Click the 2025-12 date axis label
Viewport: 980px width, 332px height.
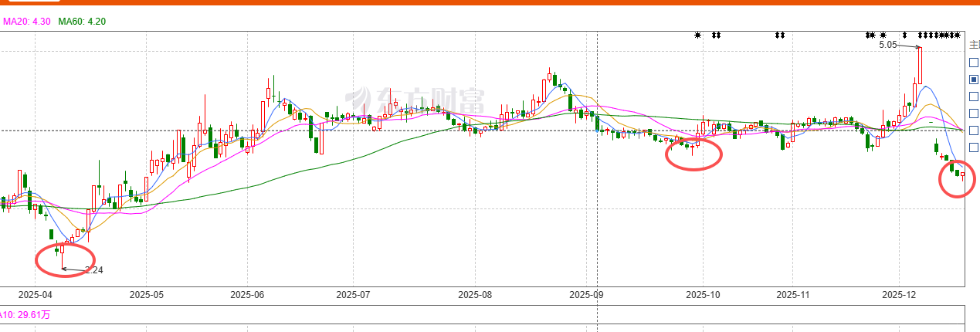[x=899, y=294]
